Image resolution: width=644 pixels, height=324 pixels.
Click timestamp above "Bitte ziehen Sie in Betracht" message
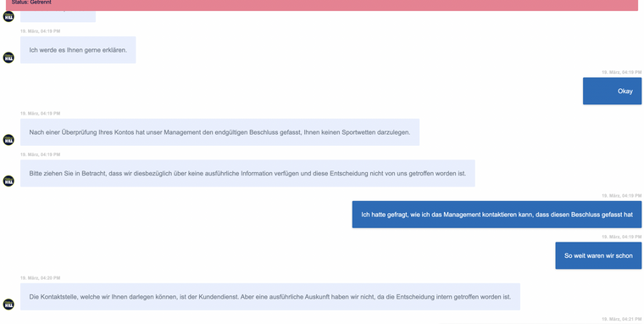click(x=41, y=154)
